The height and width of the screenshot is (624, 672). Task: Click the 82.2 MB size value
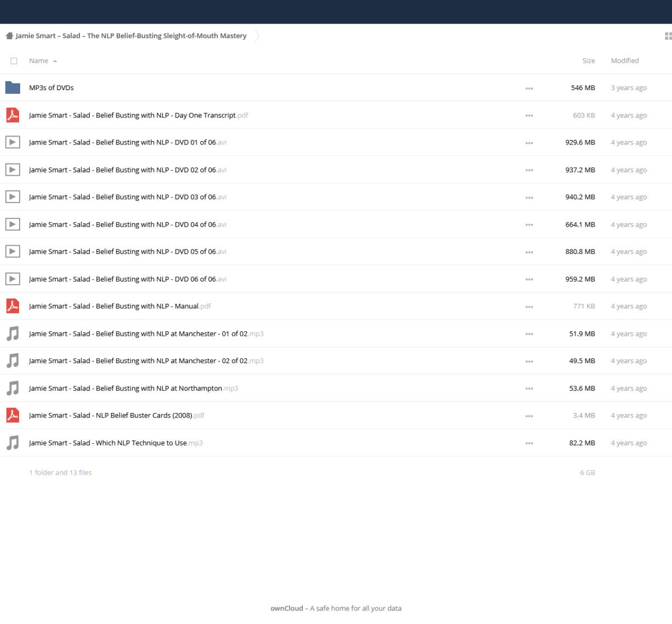(x=582, y=443)
